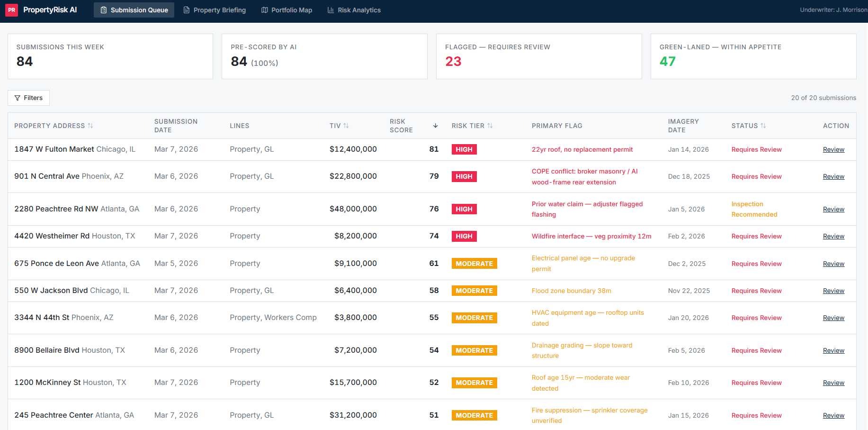868x430 pixels.
Task: Go to the Risk Analytics tab
Action: pos(354,10)
